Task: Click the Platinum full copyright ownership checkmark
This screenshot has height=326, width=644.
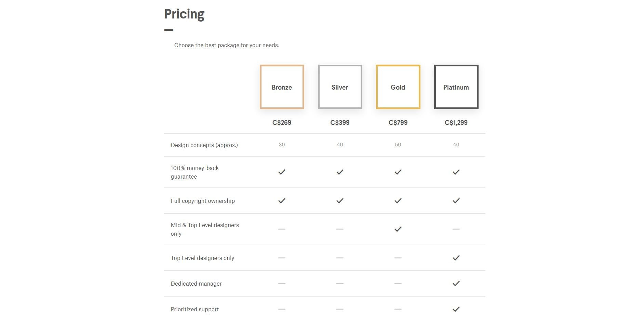Action: pos(456,201)
